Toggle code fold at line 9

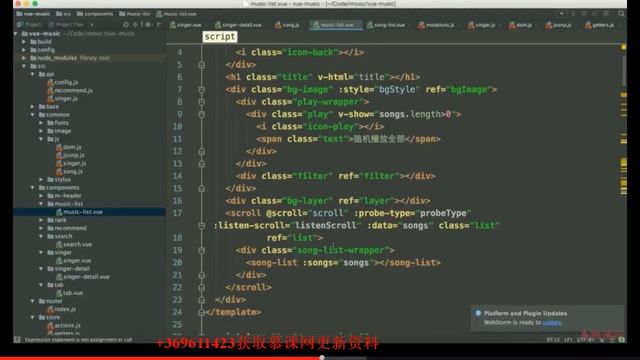202,114
